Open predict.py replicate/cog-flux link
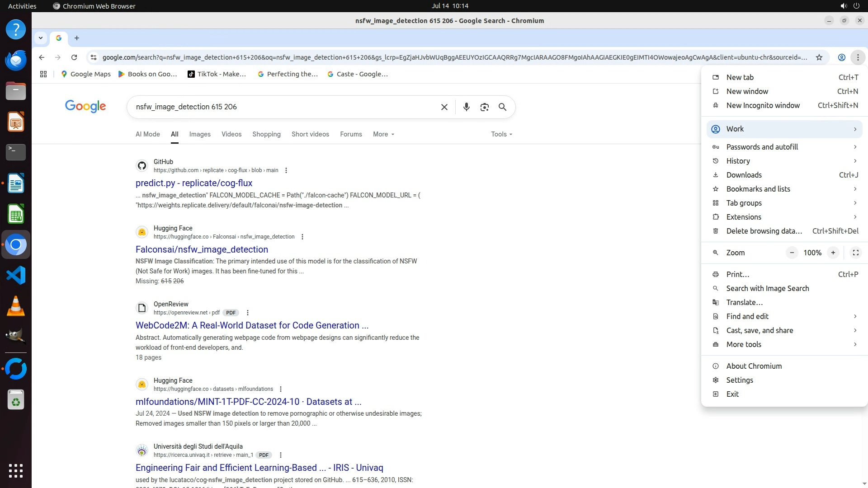 click(x=194, y=183)
